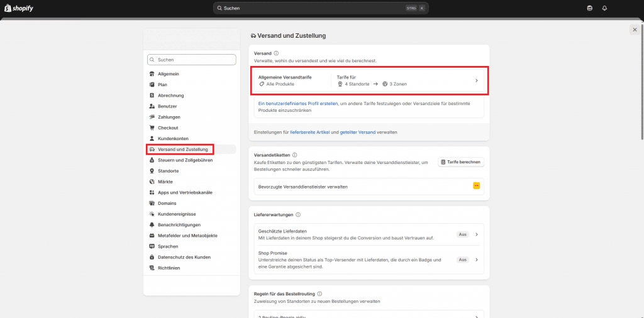Close the settings panel with X
This screenshot has width=644, height=318.
[634, 30]
